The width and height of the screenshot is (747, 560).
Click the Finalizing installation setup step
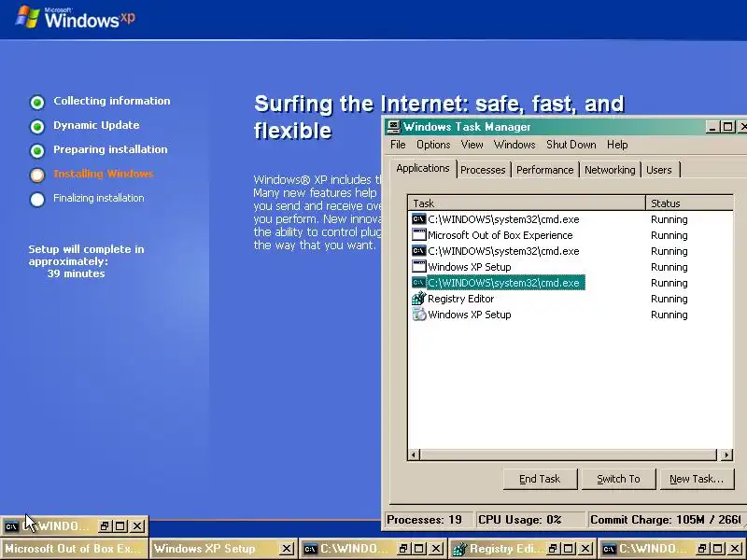pos(98,198)
